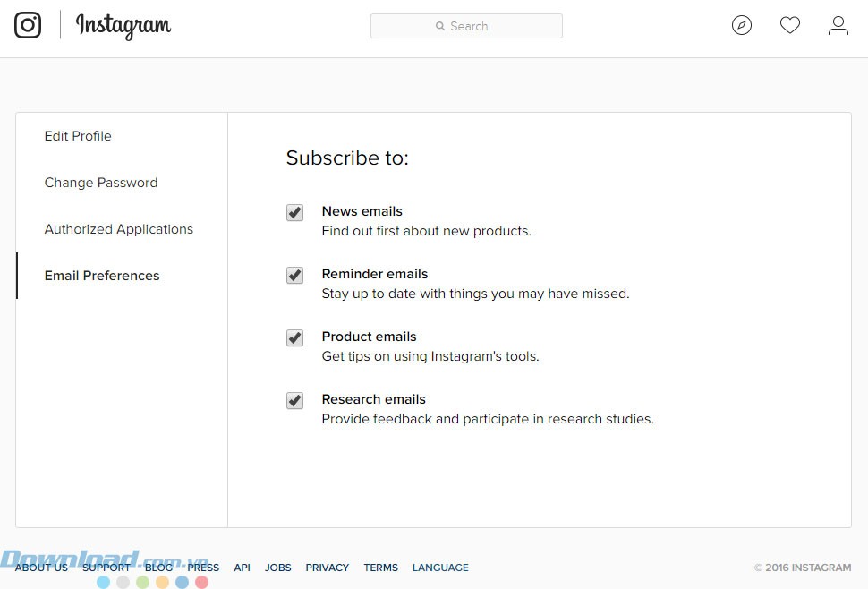Viewport: 868px width, 589px height.
Task: Click the Instagram camera logo icon
Action: [x=28, y=25]
